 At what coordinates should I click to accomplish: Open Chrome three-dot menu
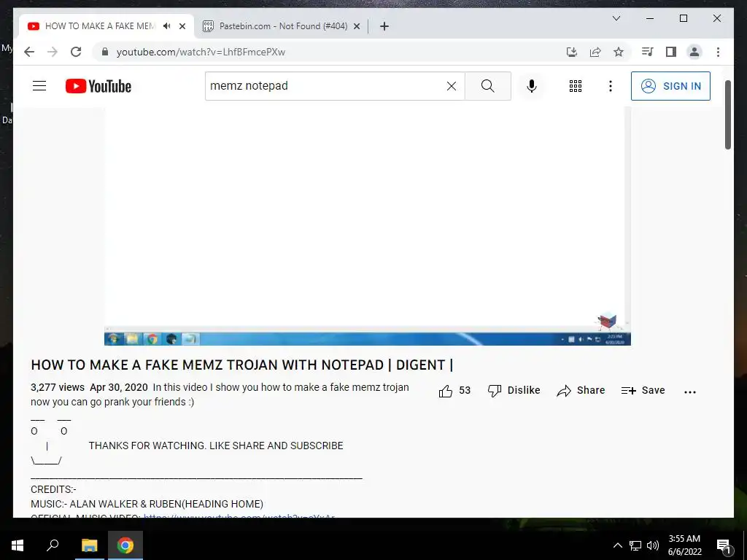[718, 52]
